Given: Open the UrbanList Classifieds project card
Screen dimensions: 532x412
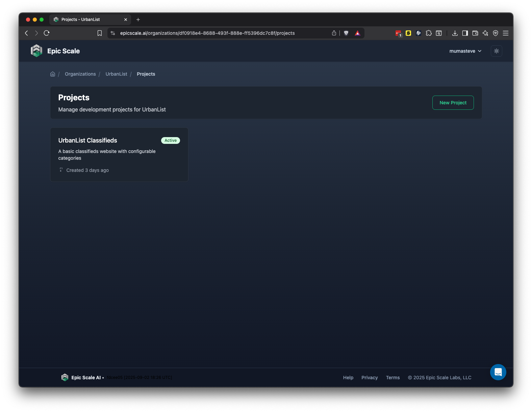Looking at the screenshot, I should point(119,155).
